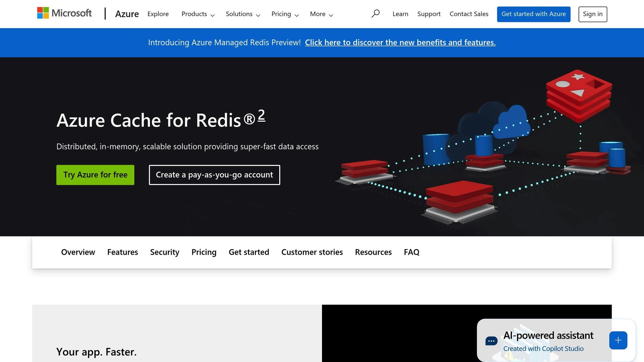Image resolution: width=644 pixels, height=362 pixels.
Task: Follow the discover new benefits banner link
Action: 400,42
